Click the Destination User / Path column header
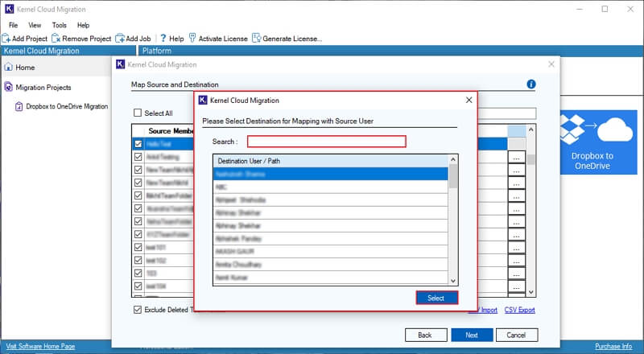The width and height of the screenshot is (644, 354). click(331, 161)
